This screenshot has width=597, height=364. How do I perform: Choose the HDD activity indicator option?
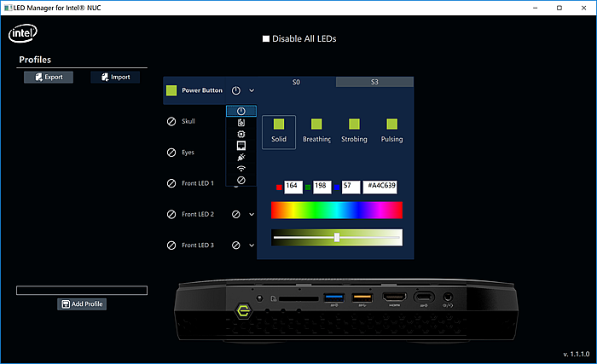point(241,123)
